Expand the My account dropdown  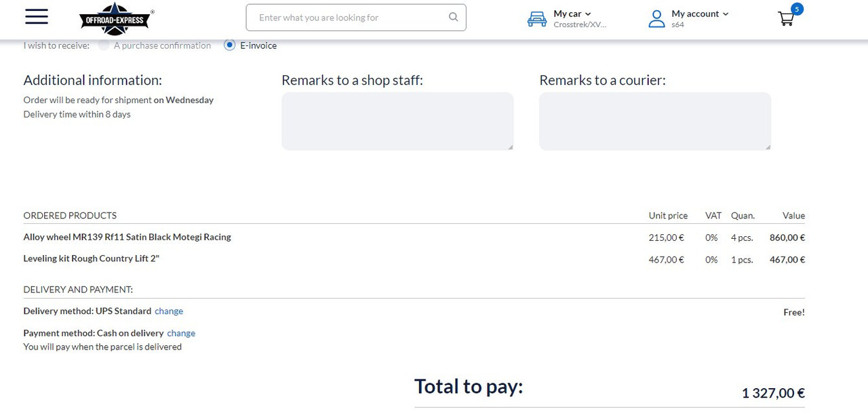pos(700,14)
